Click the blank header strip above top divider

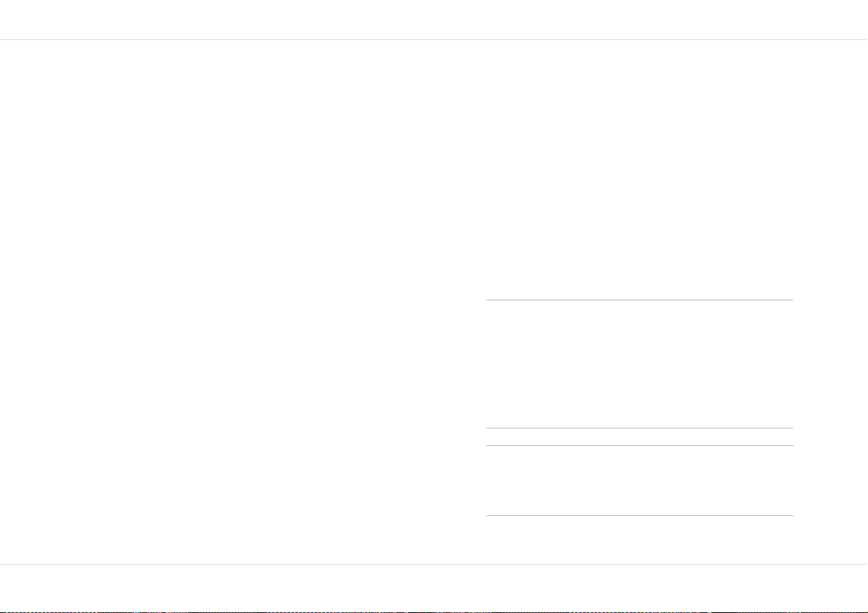click(434, 20)
